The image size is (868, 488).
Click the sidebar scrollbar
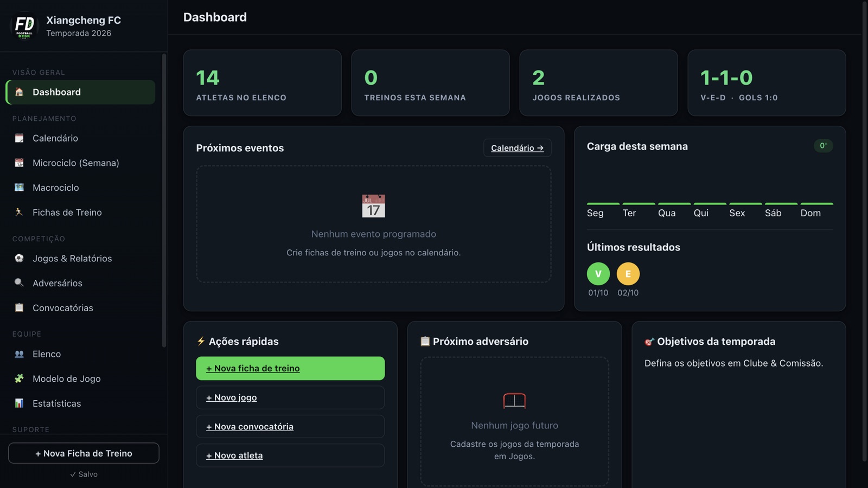pos(164,201)
